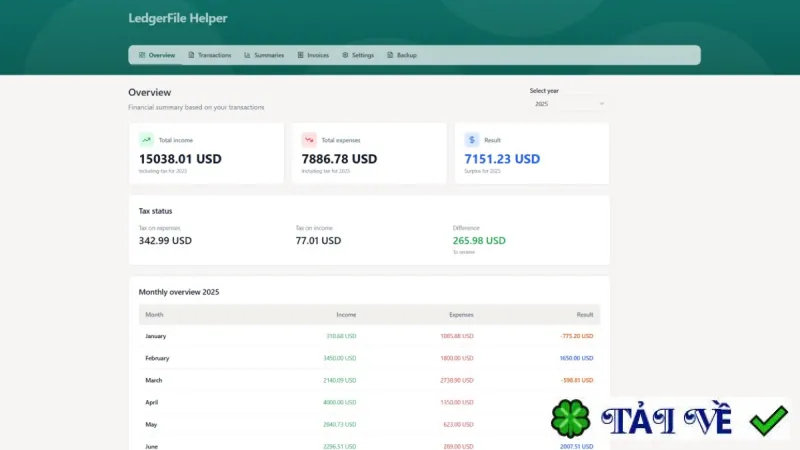Select the February row in monthly table
This screenshot has width=800, height=450.
point(369,358)
